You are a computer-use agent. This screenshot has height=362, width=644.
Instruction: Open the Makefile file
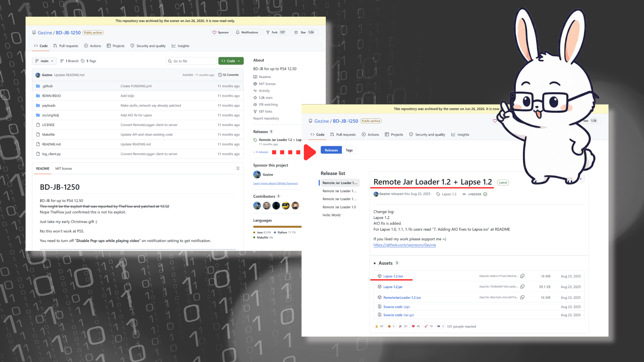click(x=48, y=135)
